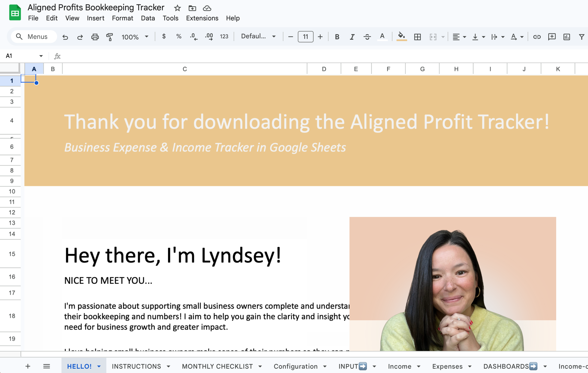
Task: Click the font size input field
Action: click(x=305, y=37)
